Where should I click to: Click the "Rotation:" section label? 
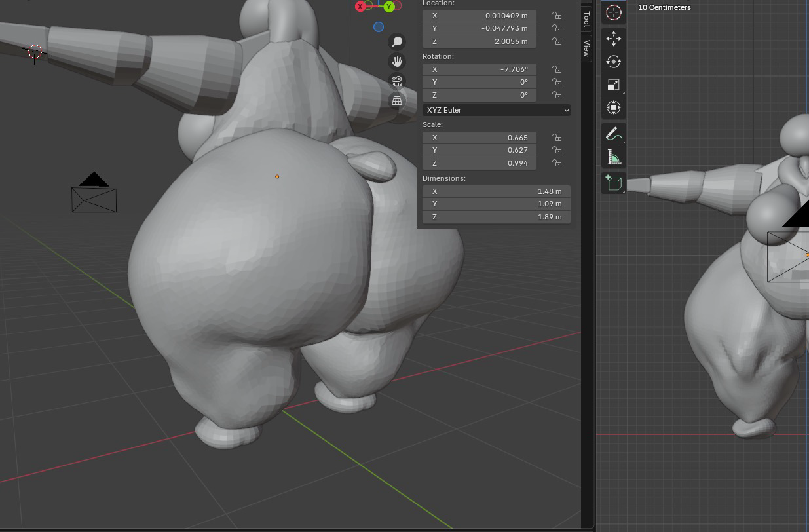point(438,56)
